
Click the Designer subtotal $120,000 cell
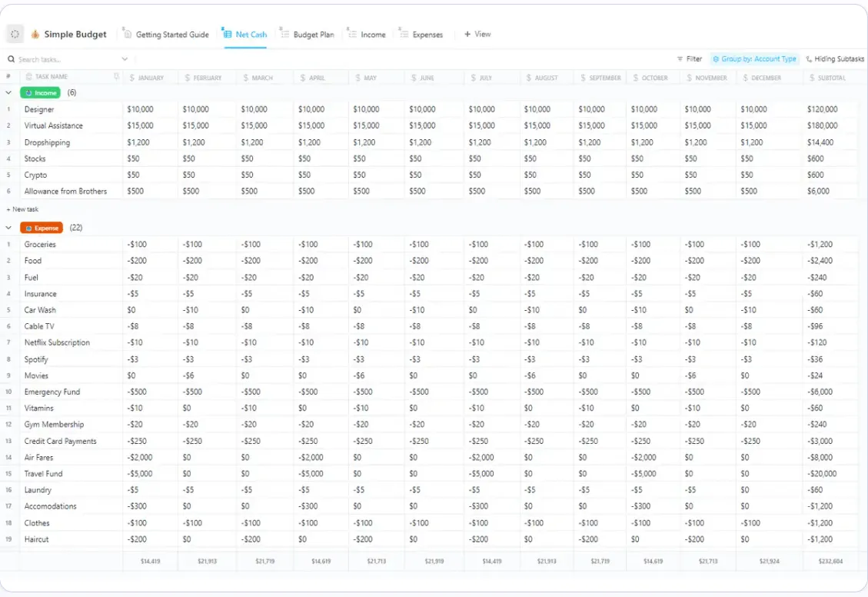coord(822,110)
